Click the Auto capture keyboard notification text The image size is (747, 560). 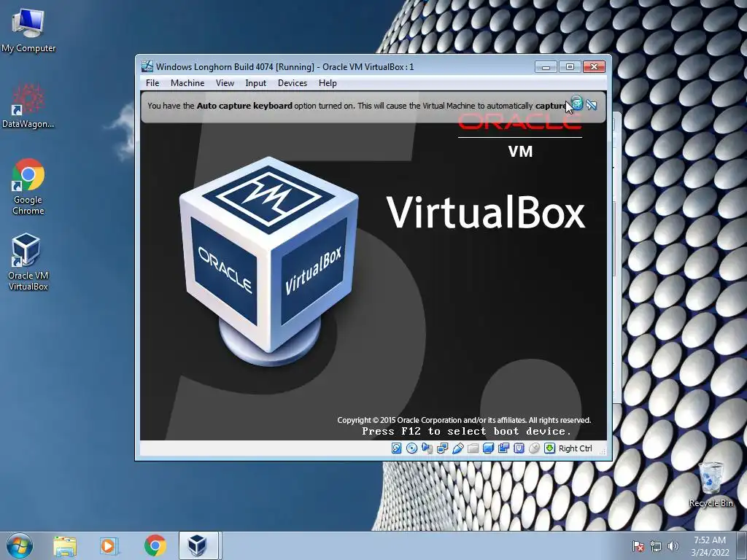(x=357, y=106)
